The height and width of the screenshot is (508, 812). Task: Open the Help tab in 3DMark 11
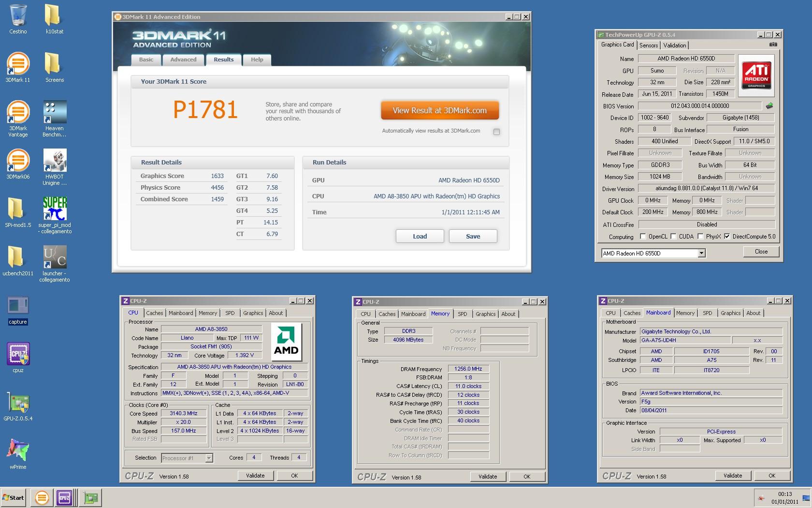[257, 60]
